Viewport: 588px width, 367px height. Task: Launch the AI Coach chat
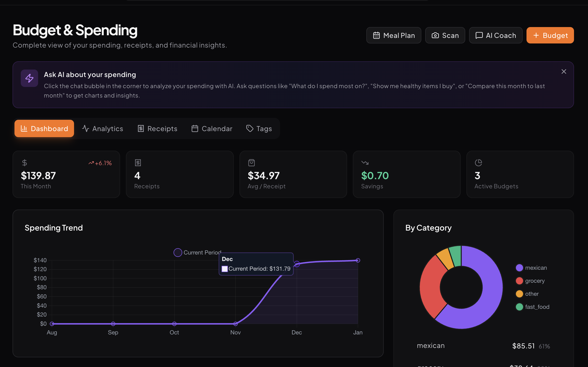[x=495, y=35]
